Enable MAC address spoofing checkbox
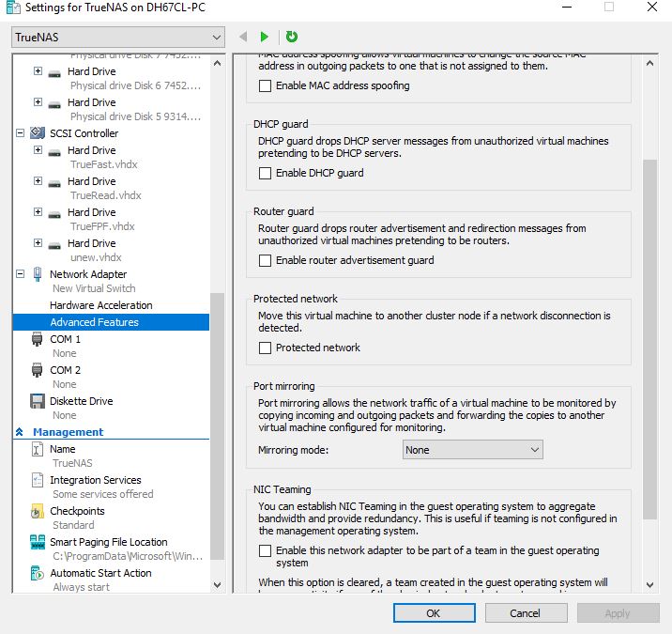The image size is (672, 634). [266, 86]
